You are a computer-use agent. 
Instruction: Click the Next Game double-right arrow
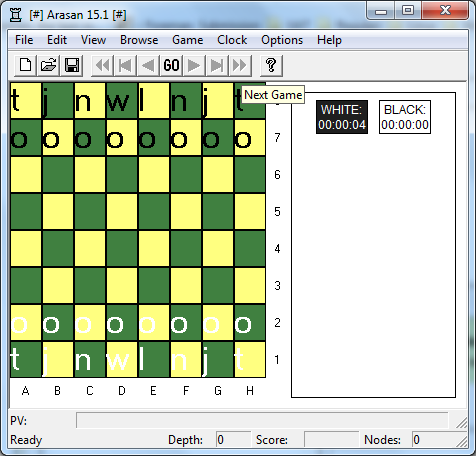(240, 65)
